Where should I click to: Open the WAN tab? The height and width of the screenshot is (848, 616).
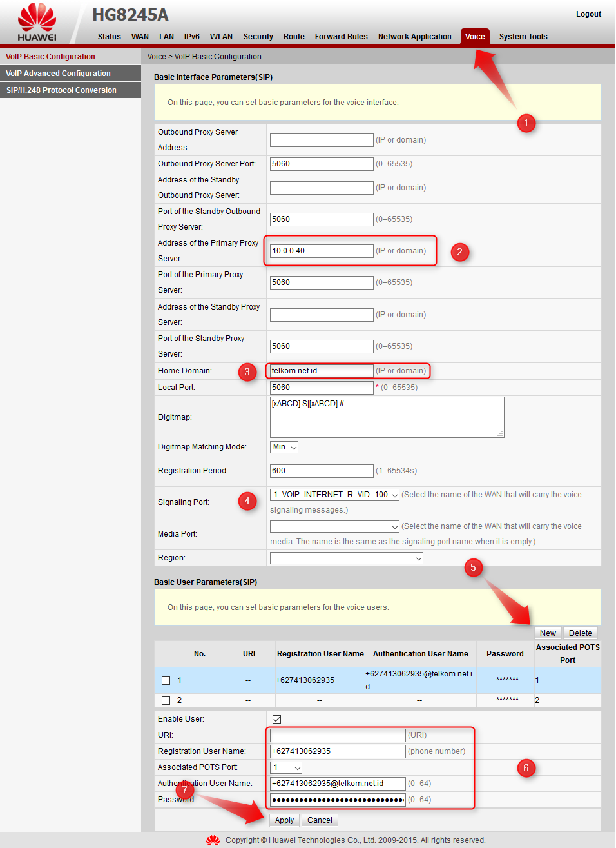[x=140, y=37]
